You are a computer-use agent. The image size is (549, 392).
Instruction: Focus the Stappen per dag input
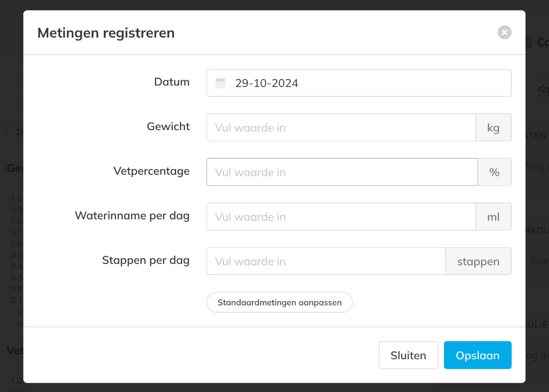pyautogui.click(x=326, y=261)
